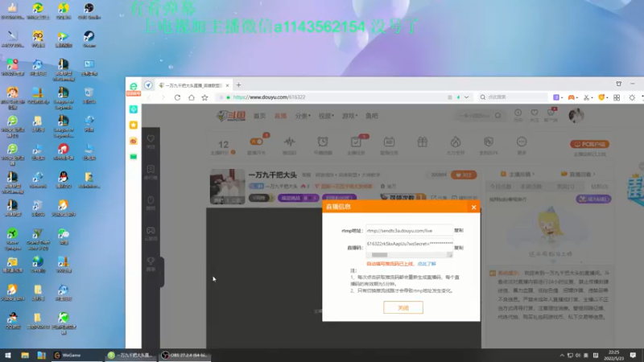Click the streamer room thumbnail
Screen dimensions: 644x362
coord(228,187)
